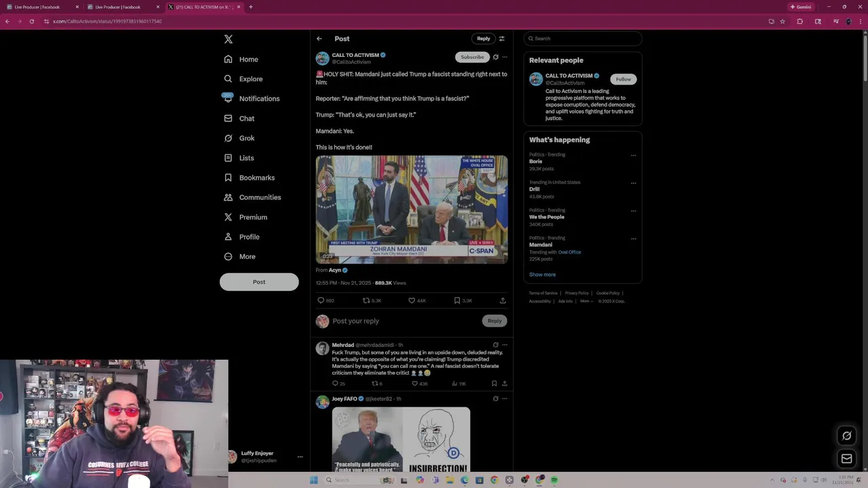Expand the More menu in sidebar
868x488 pixels.
pyautogui.click(x=239, y=256)
